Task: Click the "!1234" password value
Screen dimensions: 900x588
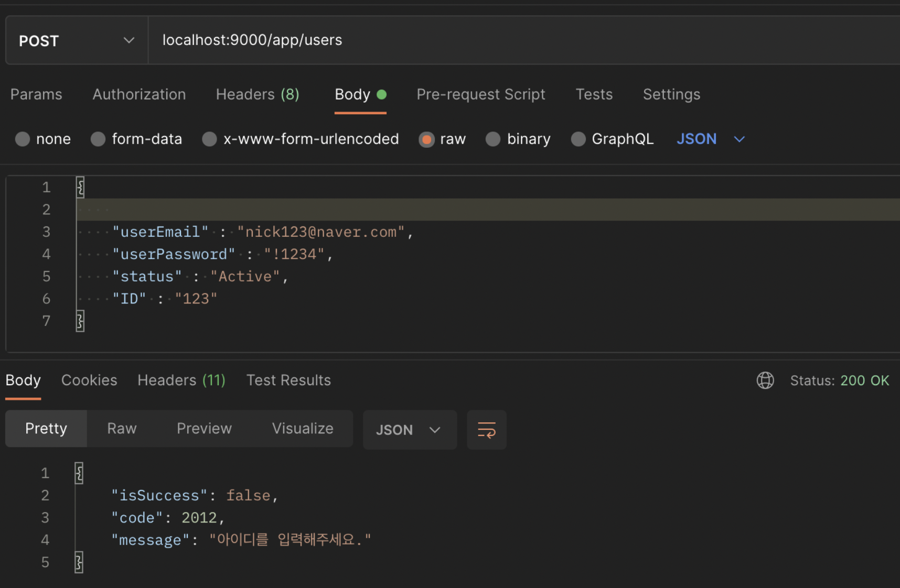Action: click(x=294, y=254)
